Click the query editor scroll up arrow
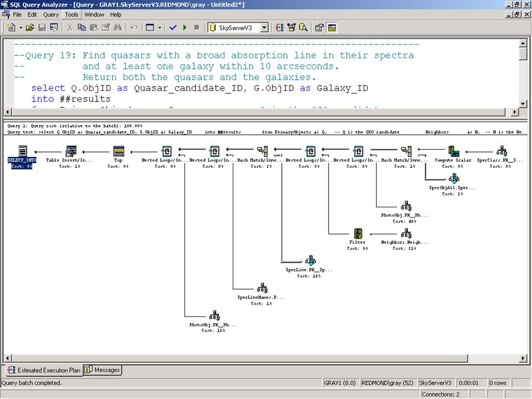The height and width of the screenshot is (399, 532). [x=523, y=43]
